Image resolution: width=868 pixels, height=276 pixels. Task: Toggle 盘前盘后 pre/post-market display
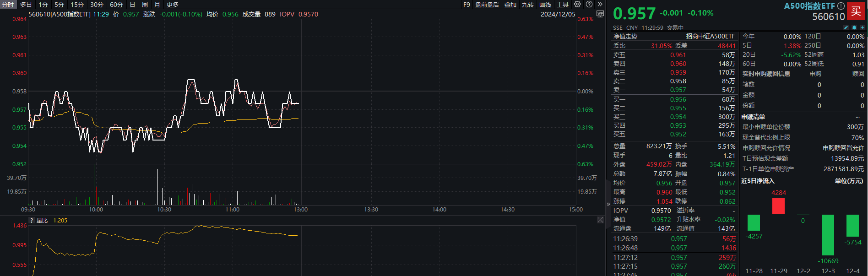tap(487, 5)
